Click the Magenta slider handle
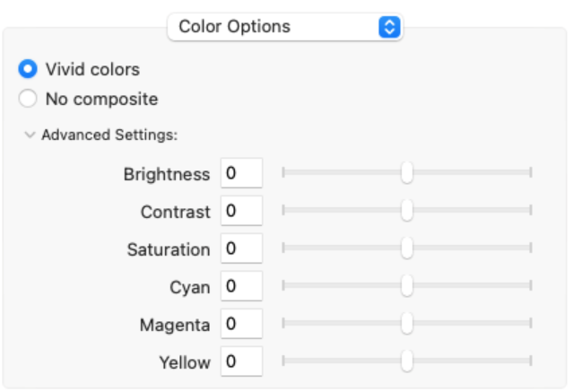Viewport: 573px width, 392px height. (407, 323)
